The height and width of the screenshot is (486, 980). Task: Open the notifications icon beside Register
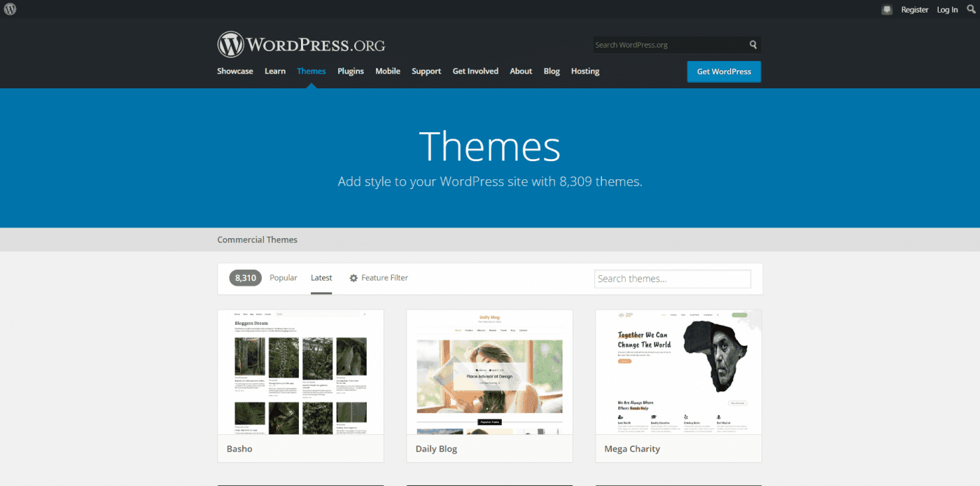(887, 10)
